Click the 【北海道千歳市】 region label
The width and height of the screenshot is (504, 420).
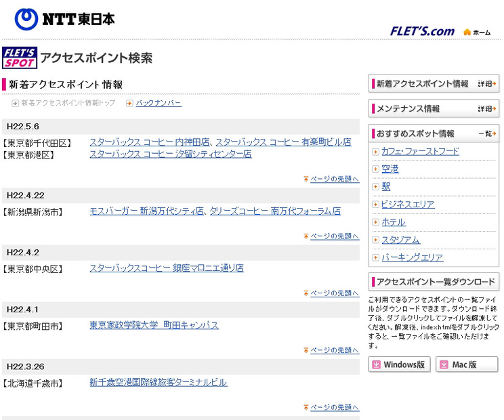pyautogui.click(x=33, y=383)
